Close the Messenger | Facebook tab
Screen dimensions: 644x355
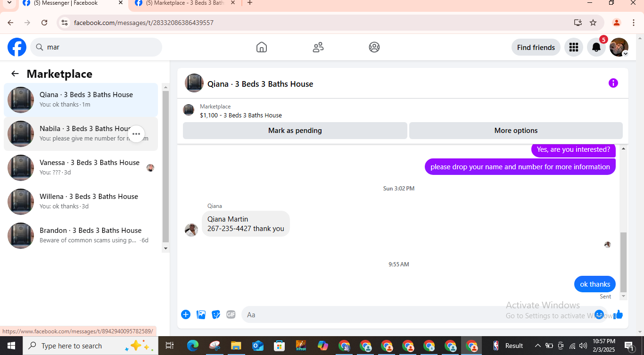coord(121,3)
